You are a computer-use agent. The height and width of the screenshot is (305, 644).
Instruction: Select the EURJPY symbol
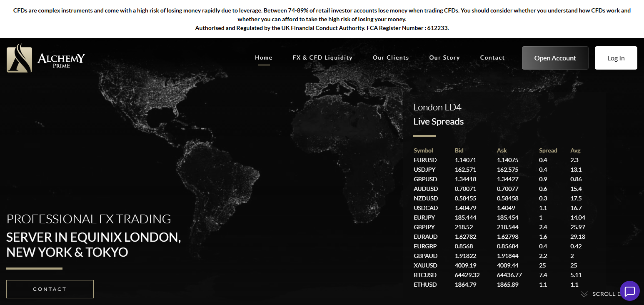(425, 217)
